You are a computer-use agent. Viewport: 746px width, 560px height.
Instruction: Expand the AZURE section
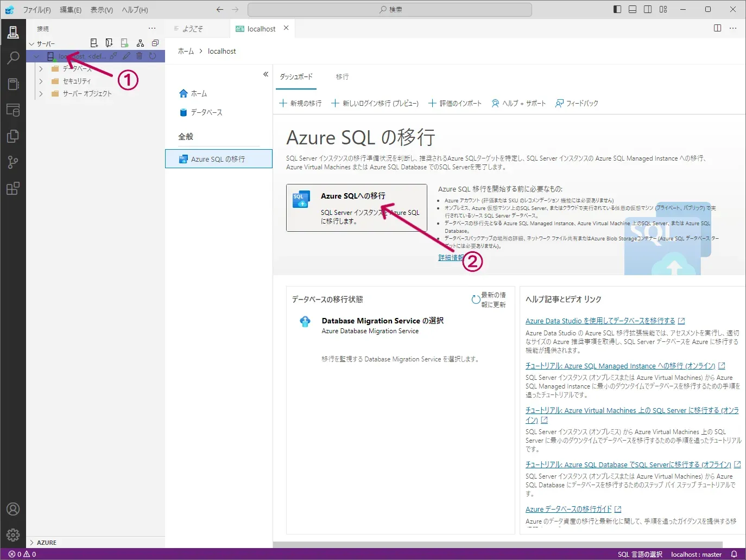pos(31,543)
